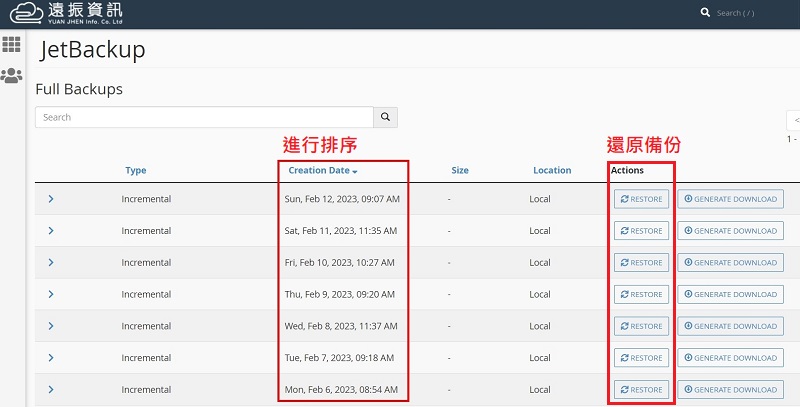
Task: Sort by the Location column
Action: (x=552, y=170)
